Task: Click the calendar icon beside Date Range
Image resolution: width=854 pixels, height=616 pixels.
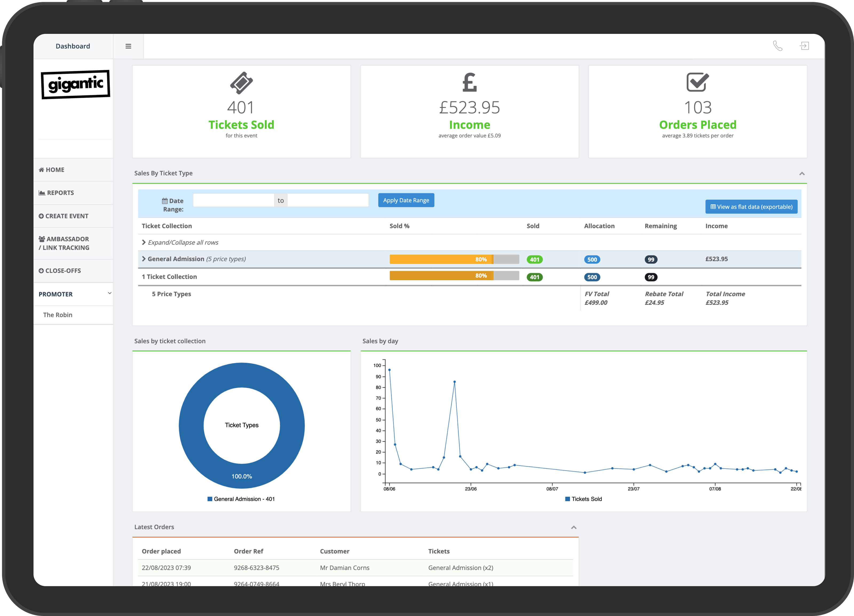Action: 165,201
